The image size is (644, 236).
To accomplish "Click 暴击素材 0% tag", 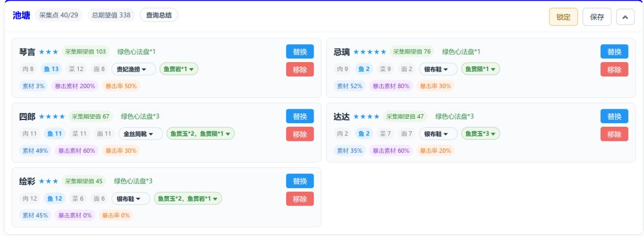I will coord(75,216).
